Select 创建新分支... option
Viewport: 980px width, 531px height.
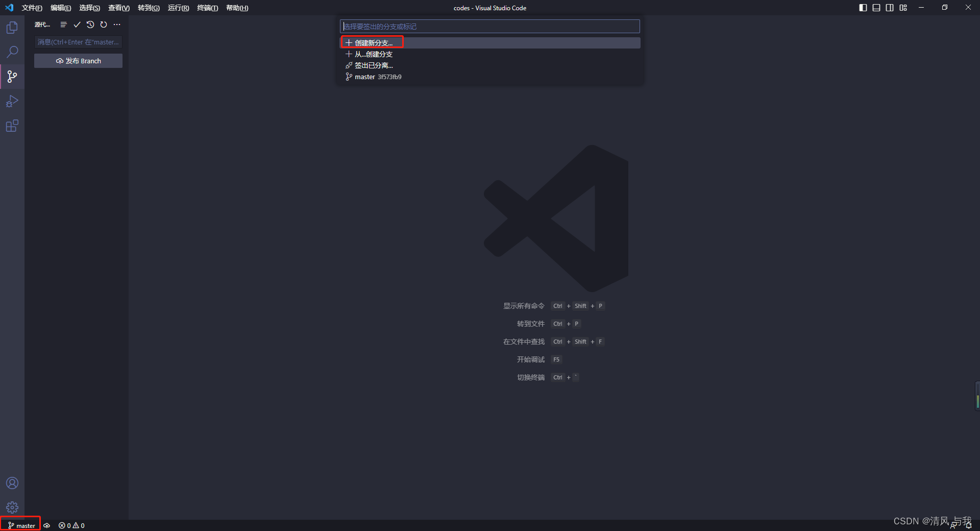[489, 43]
